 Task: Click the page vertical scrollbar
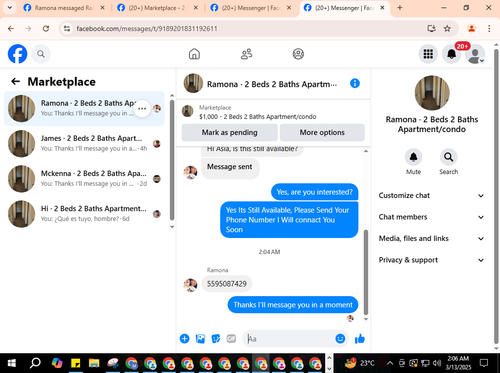tap(496, 197)
